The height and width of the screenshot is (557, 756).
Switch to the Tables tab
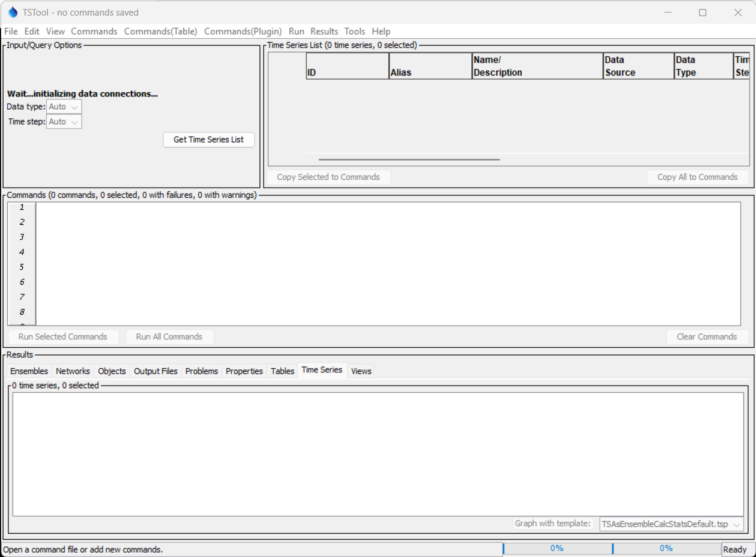click(282, 371)
